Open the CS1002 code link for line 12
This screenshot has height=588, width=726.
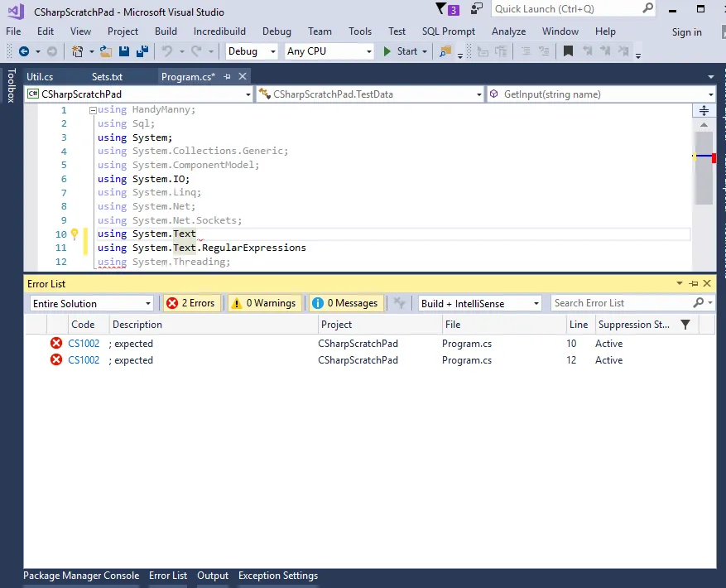click(84, 360)
